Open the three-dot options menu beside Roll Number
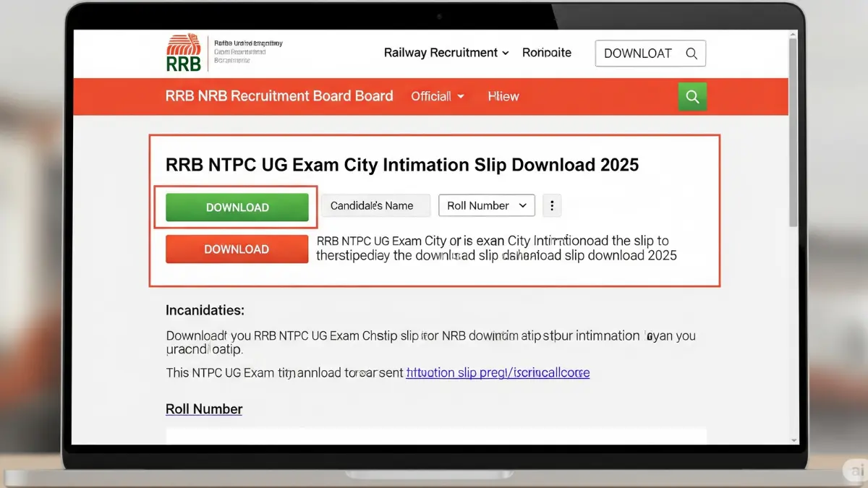Viewport: 868px width, 488px height. tap(552, 206)
